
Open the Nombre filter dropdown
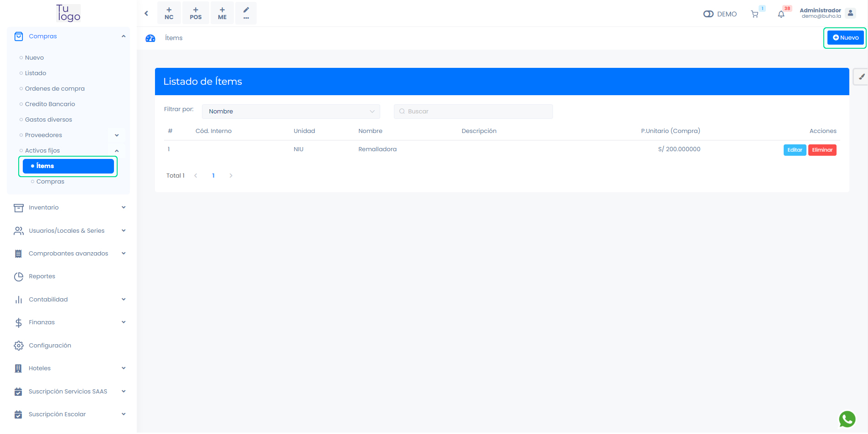(x=291, y=112)
